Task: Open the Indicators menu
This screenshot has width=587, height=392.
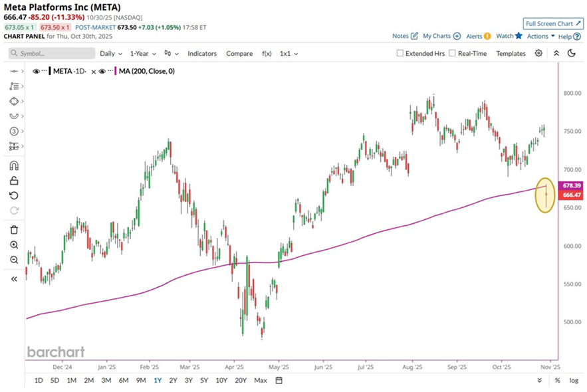Action: click(202, 53)
